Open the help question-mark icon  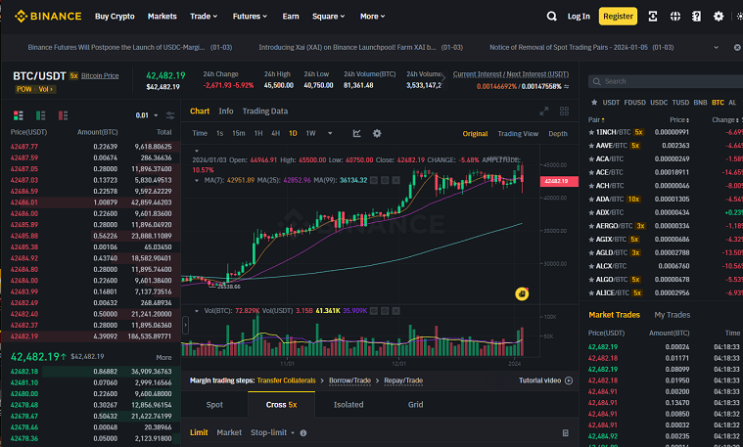pos(696,16)
